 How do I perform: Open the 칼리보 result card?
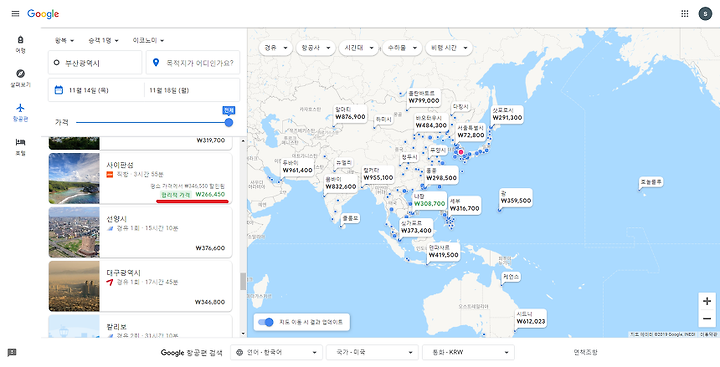click(x=140, y=326)
